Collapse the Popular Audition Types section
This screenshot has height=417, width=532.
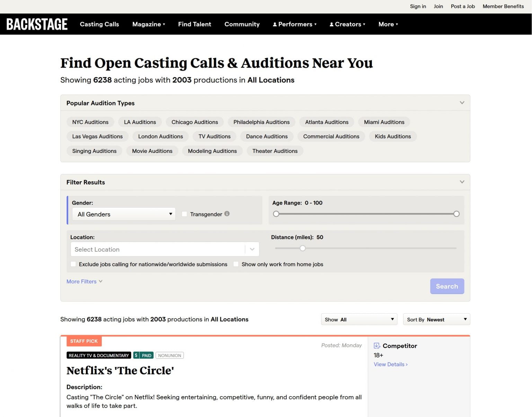tap(462, 103)
